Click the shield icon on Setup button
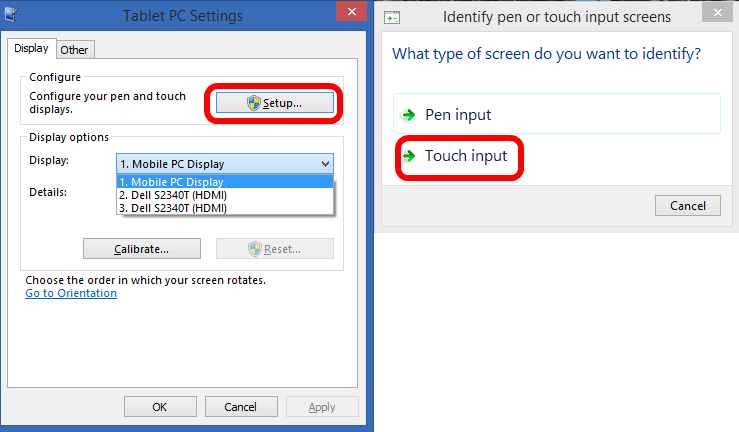Image resolution: width=739 pixels, height=432 pixels. [254, 103]
